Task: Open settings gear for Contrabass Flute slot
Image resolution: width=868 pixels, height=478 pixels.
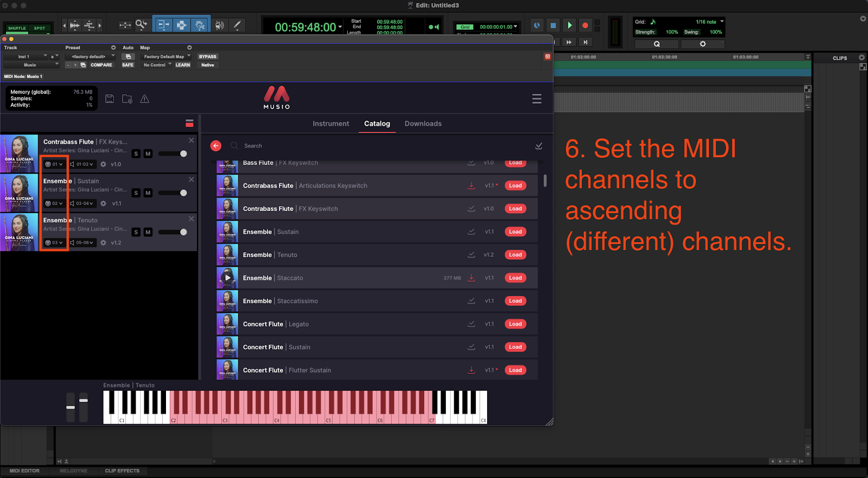Action: [103, 164]
